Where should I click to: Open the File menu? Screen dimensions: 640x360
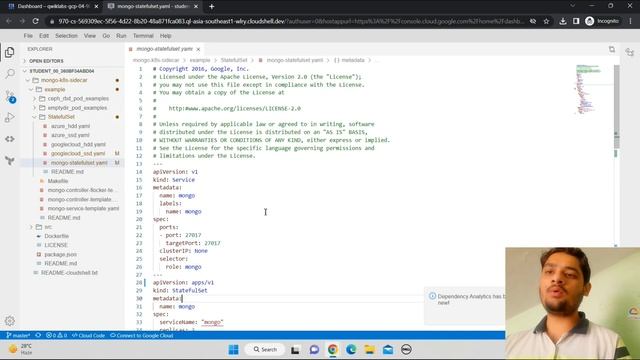[x=28, y=36]
